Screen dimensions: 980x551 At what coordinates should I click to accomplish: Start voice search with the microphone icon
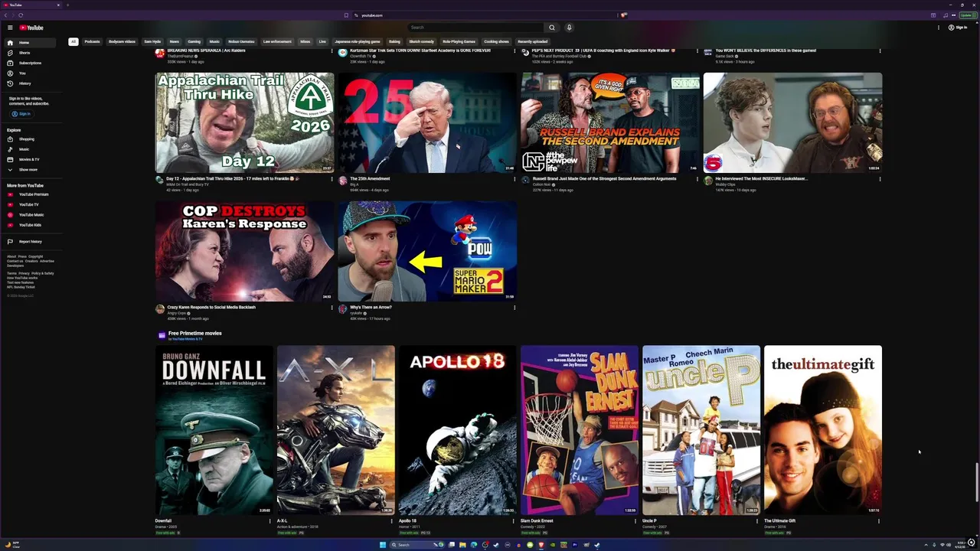tap(569, 28)
